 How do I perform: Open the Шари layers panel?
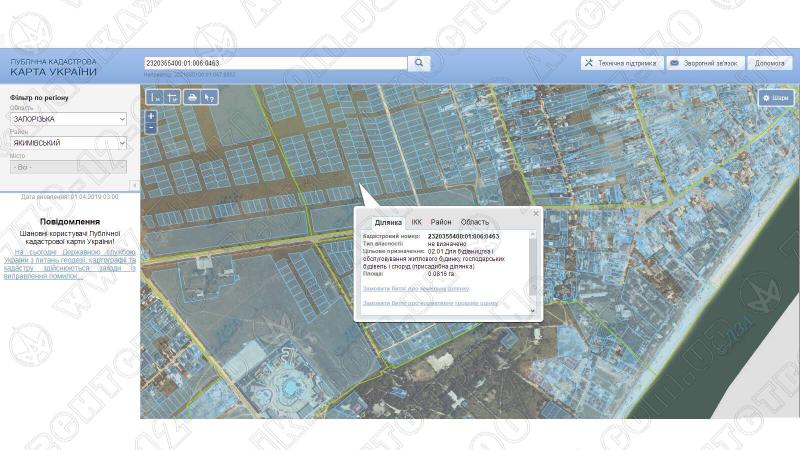coord(776,97)
